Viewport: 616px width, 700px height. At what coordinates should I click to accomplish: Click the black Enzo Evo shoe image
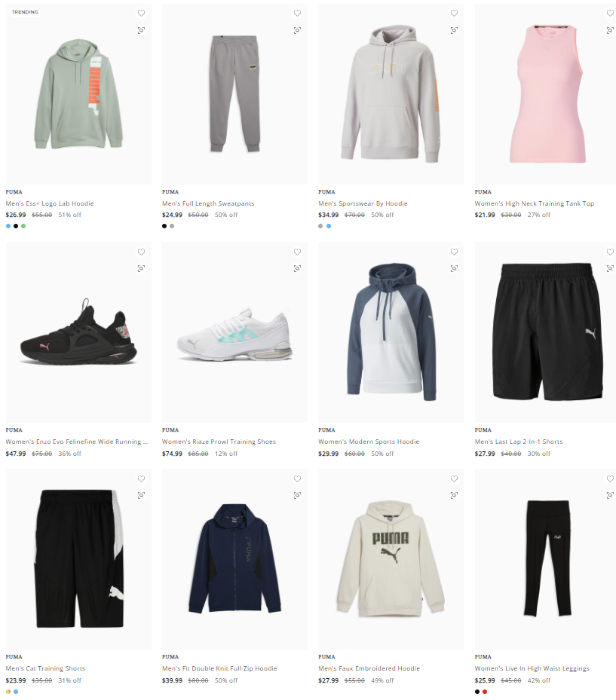click(x=78, y=332)
